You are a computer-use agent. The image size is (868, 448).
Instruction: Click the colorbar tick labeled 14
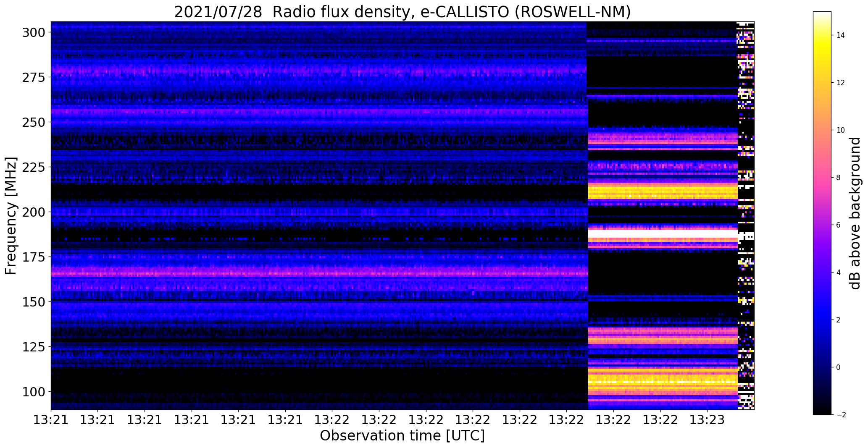(841, 35)
